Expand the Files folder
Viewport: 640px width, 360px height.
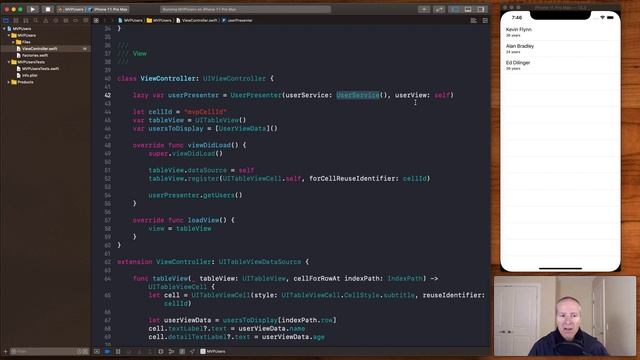13,42
